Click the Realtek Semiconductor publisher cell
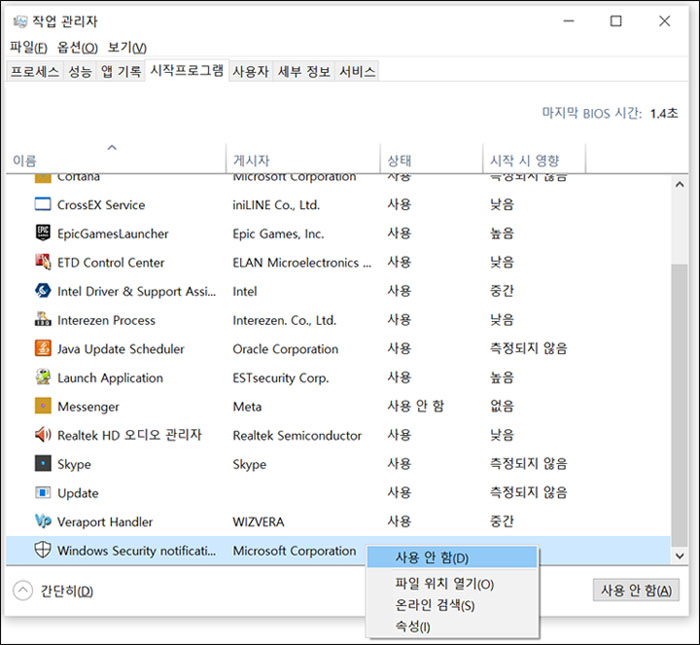This screenshot has width=700, height=645. coord(297,435)
